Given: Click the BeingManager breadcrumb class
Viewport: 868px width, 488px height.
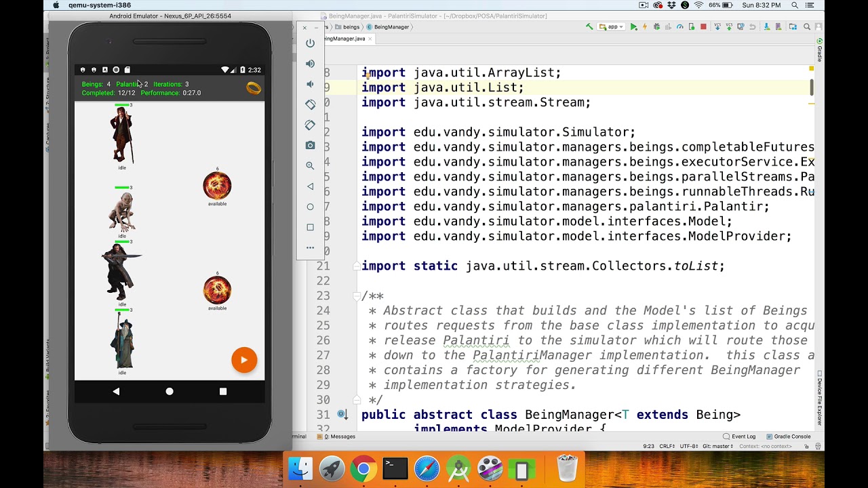Looking at the screenshot, I should [x=388, y=27].
